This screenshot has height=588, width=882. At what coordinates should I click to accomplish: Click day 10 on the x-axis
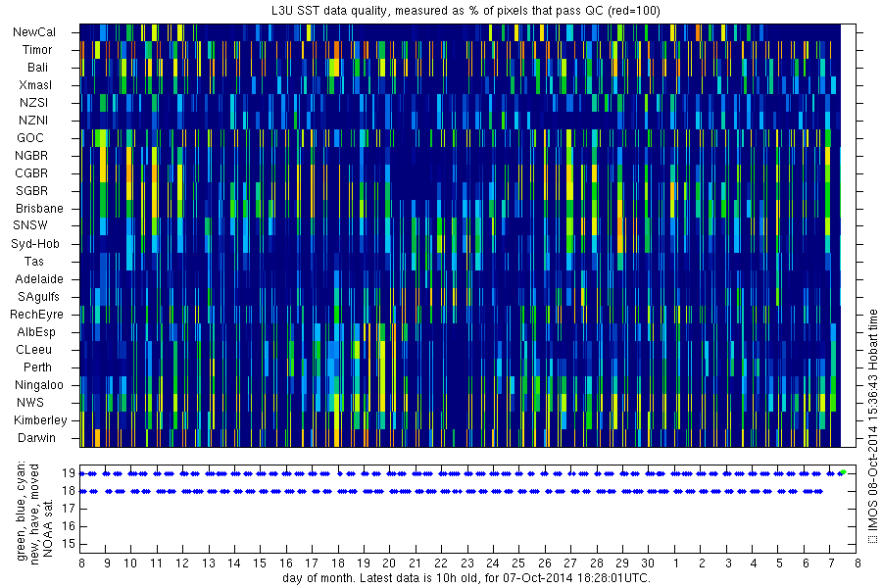pos(130,563)
